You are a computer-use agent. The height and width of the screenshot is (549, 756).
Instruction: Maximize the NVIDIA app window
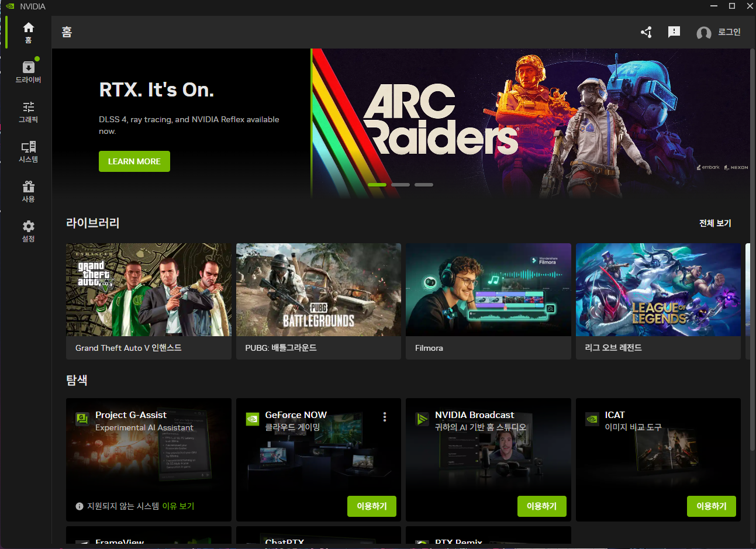pyautogui.click(x=731, y=6)
